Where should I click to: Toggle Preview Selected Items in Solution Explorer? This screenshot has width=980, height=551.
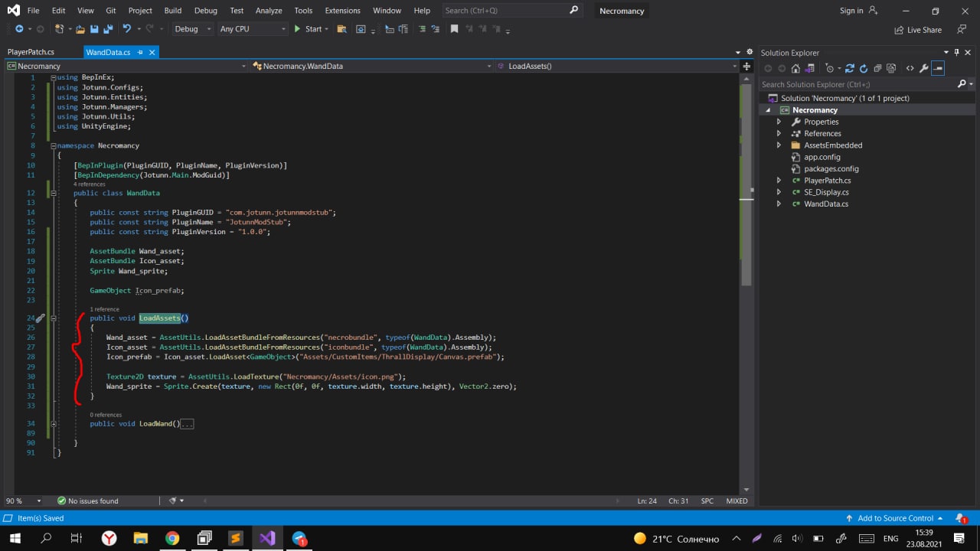pos(938,68)
